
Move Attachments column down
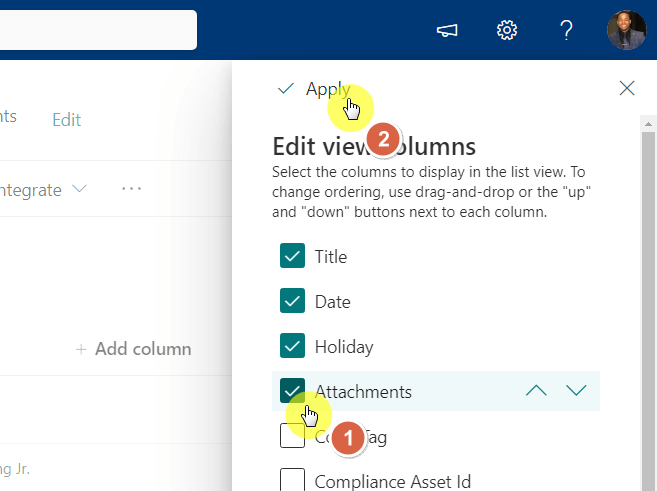click(576, 390)
